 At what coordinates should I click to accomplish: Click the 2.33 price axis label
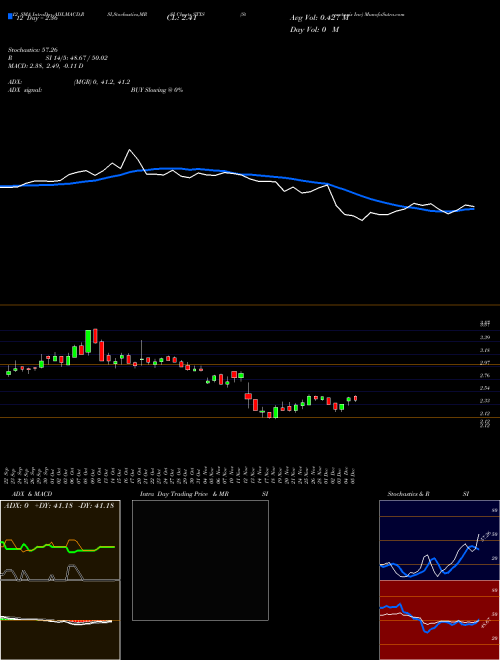[x=484, y=401]
